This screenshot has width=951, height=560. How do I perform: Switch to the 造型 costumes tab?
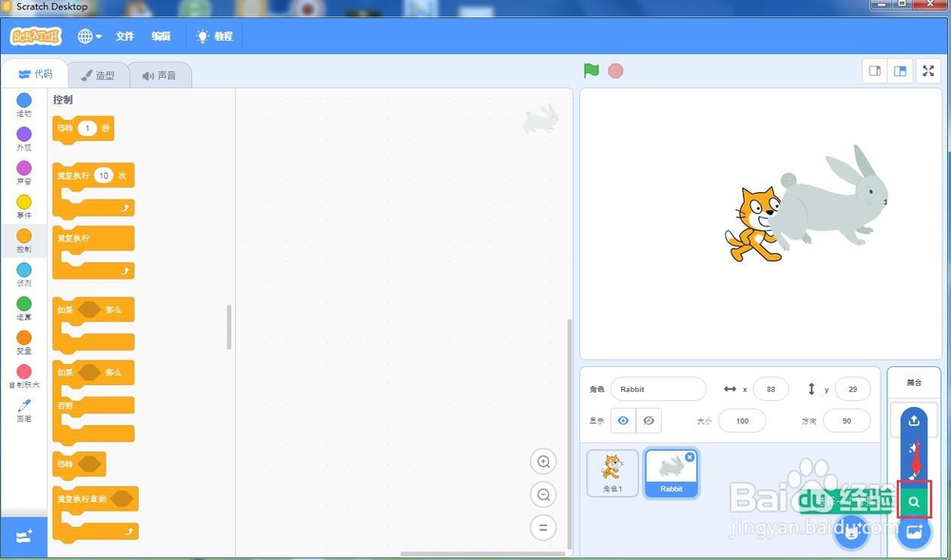point(98,75)
